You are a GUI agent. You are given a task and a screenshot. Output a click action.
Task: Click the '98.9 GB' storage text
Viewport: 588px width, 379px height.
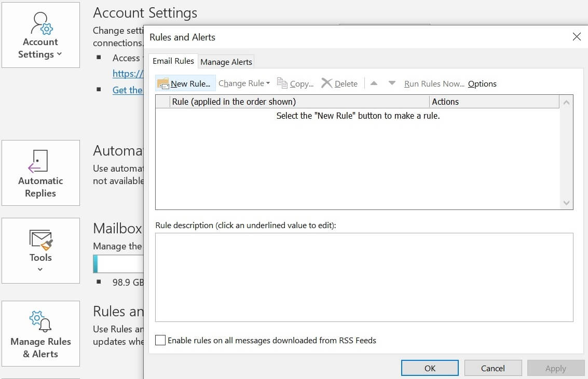click(128, 282)
